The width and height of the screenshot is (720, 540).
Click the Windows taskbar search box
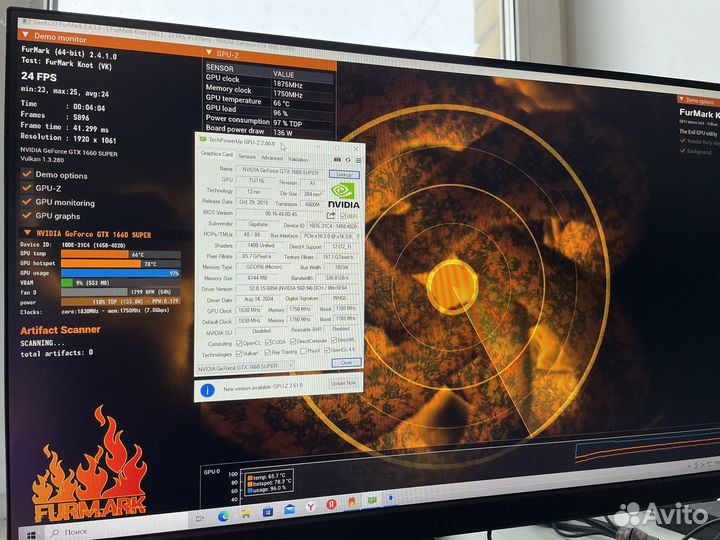(x=80, y=533)
